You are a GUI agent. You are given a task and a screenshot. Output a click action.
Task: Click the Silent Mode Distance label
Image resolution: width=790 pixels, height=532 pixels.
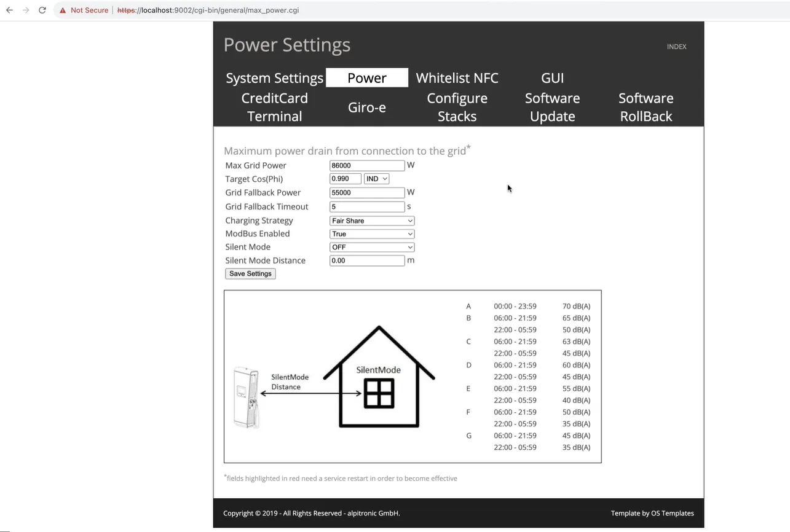click(265, 260)
